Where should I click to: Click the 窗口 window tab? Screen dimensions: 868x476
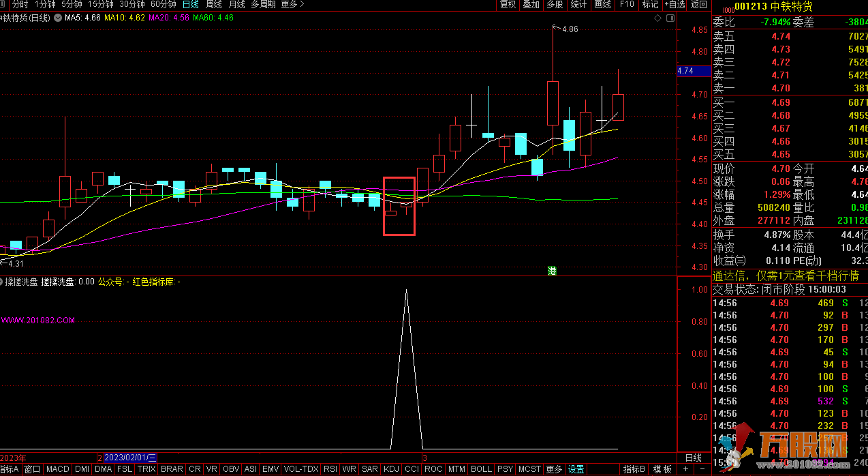[32, 469]
